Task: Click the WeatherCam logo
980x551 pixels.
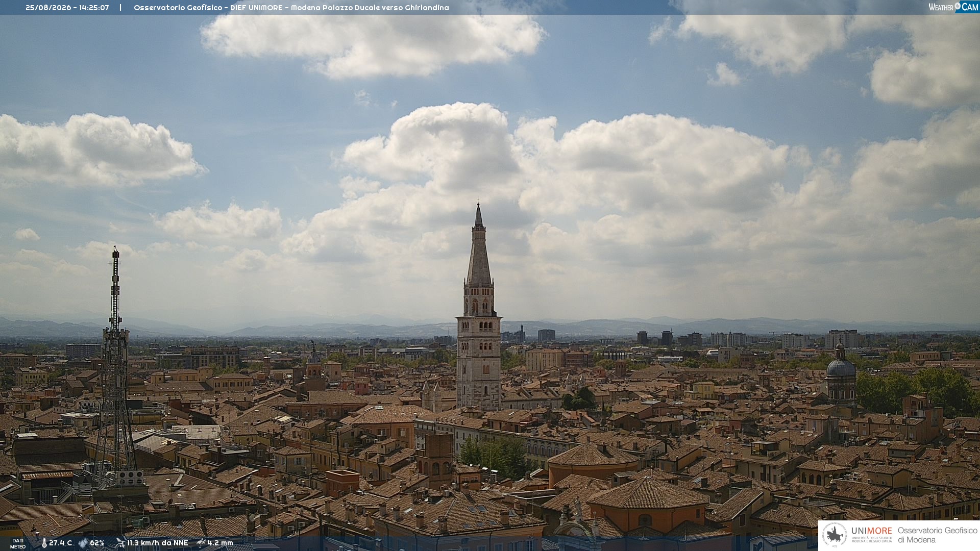Action: (953, 7)
